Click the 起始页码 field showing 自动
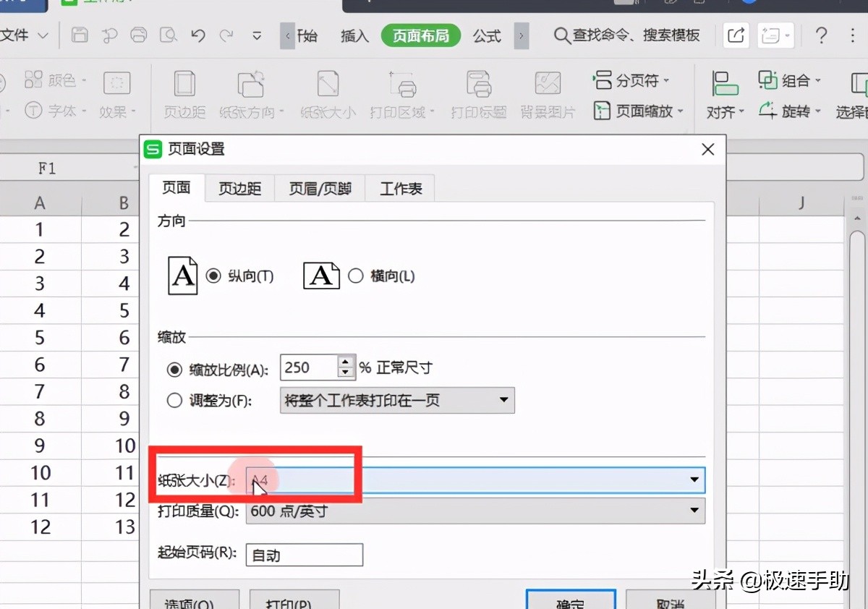Image resolution: width=868 pixels, height=609 pixels. click(x=305, y=555)
